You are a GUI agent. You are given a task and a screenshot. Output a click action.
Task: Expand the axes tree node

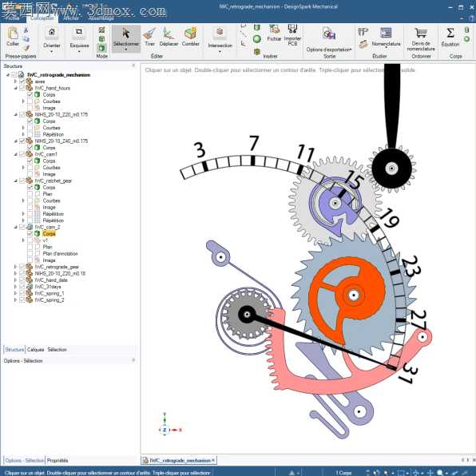coord(15,81)
